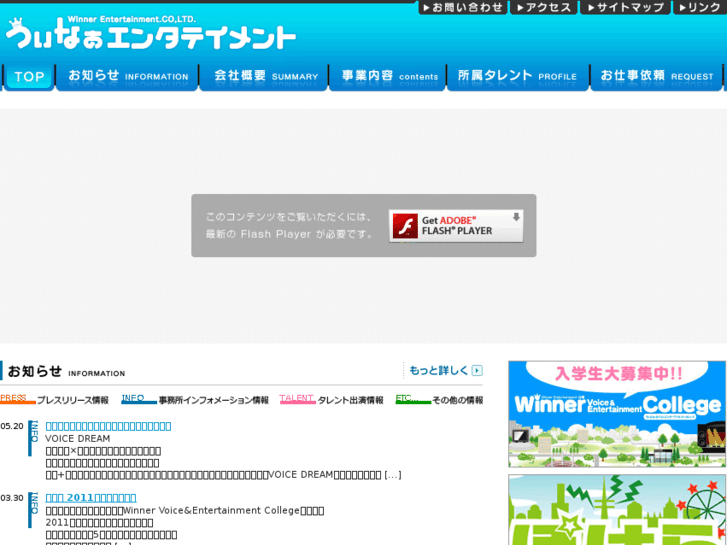Open the 03.30 2011 news headline link
Image resolution: width=727 pixels, height=545 pixels.
[x=91, y=498]
